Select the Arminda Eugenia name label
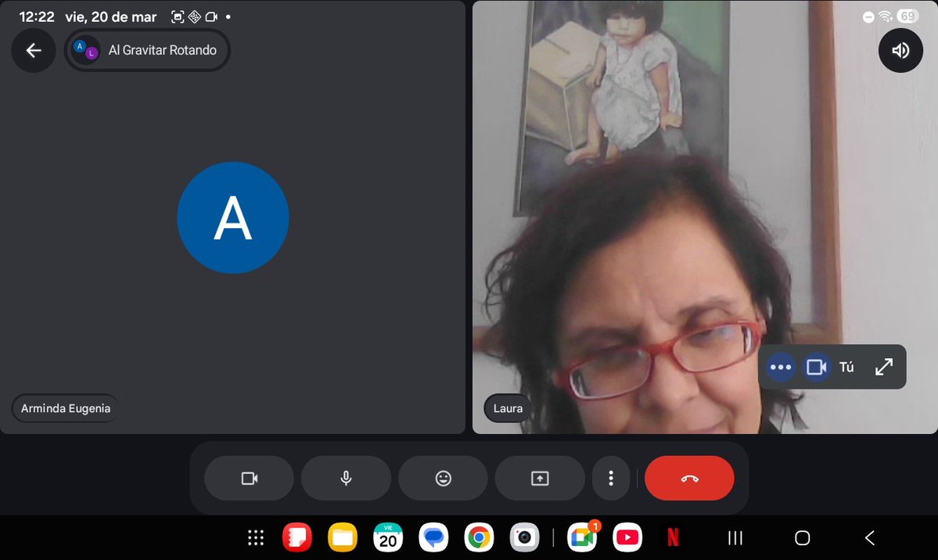The height and width of the screenshot is (560, 938). (65, 408)
